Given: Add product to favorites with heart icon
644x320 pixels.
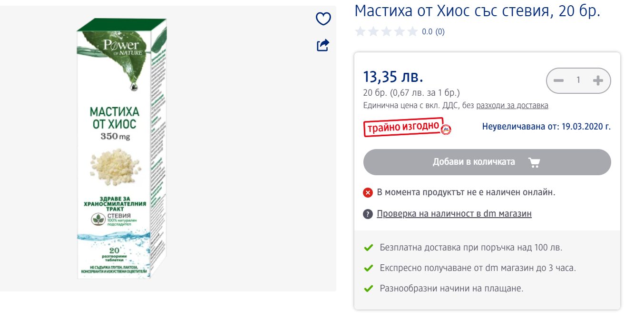Looking at the screenshot, I should pos(323,19).
